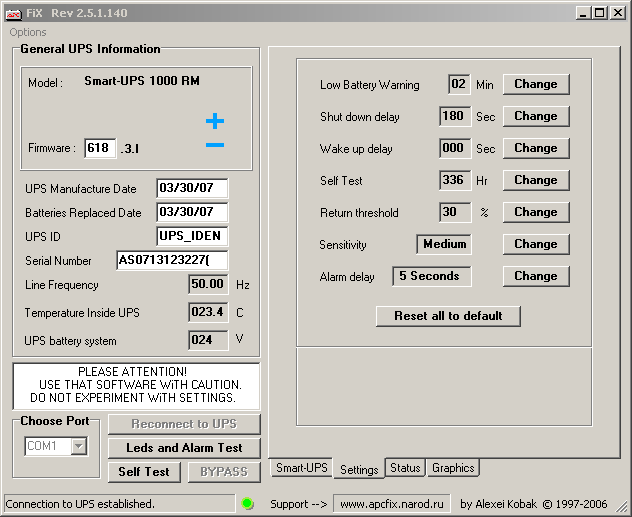Click the UPS battery system 024 value
Screen dimensions: 632x517
point(208,340)
